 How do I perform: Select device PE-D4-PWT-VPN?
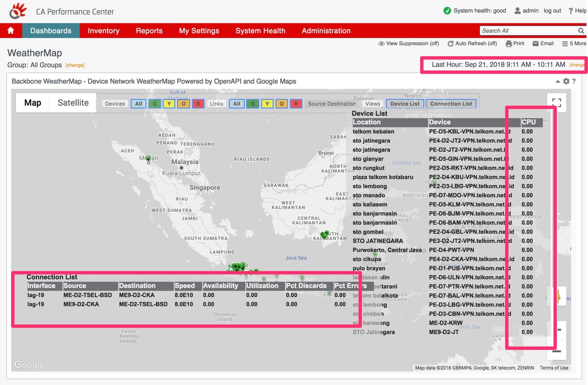[451, 250]
